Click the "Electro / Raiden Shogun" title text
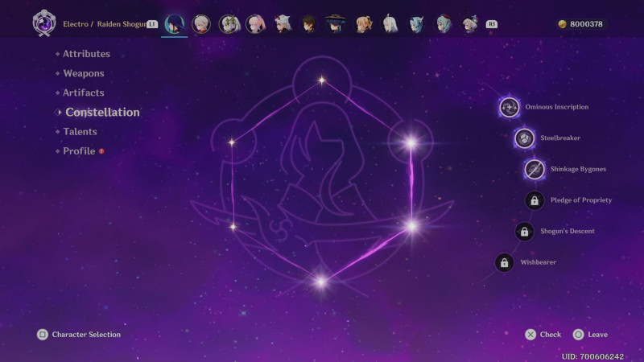 (104, 24)
